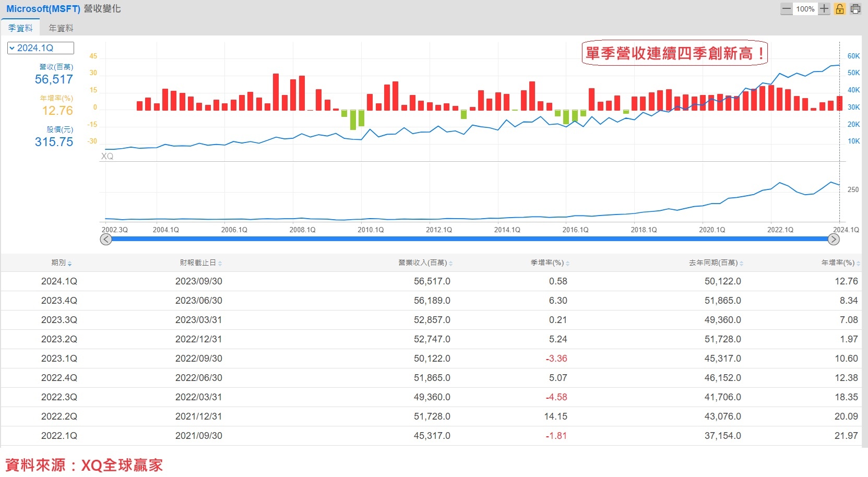The image size is (868, 477).
Task: Sort table by 季增率(%) column
Action: point(550,263)
